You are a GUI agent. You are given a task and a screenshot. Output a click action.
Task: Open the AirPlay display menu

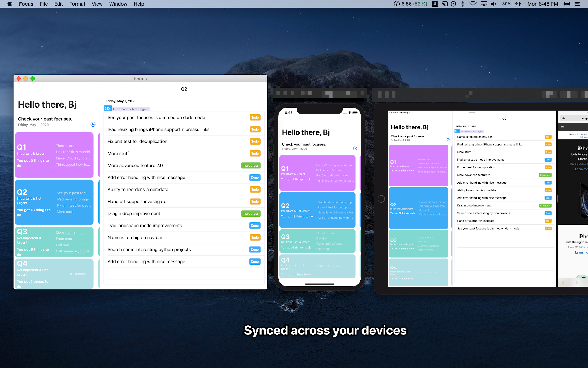(x=484, y=4)
